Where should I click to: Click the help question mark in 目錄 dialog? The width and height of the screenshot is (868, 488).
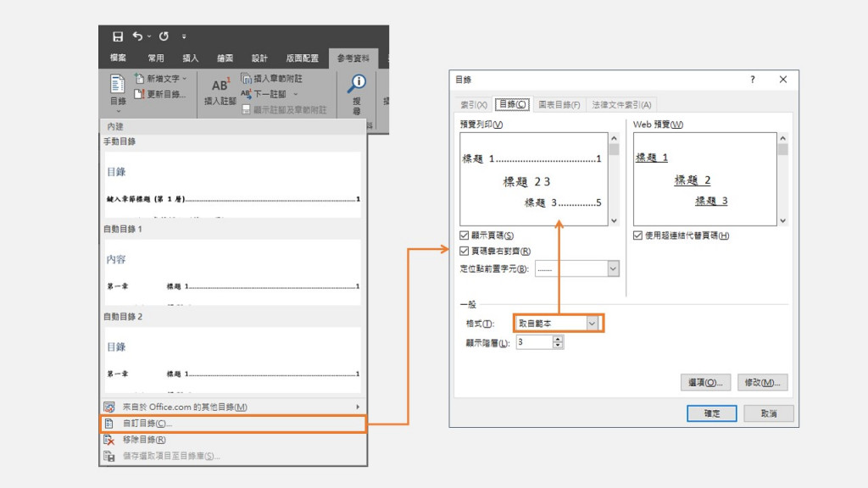coord(753,80)
